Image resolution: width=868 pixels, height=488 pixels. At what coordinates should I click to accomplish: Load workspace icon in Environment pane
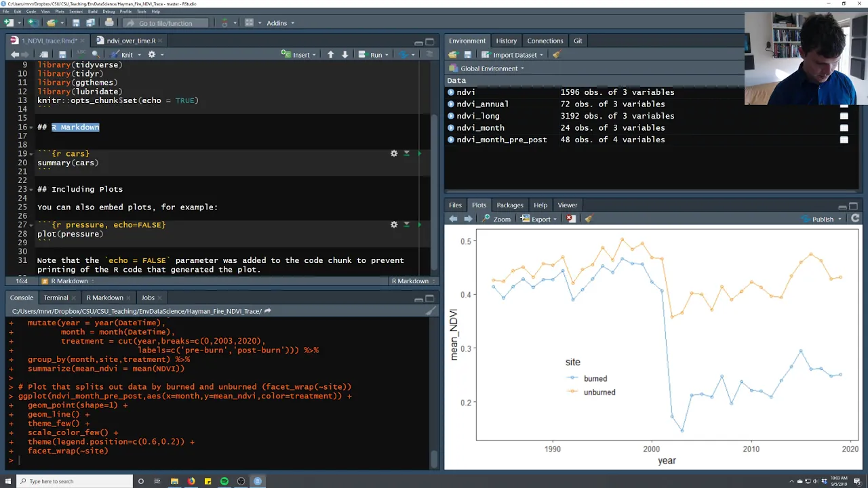coord(453,55)
